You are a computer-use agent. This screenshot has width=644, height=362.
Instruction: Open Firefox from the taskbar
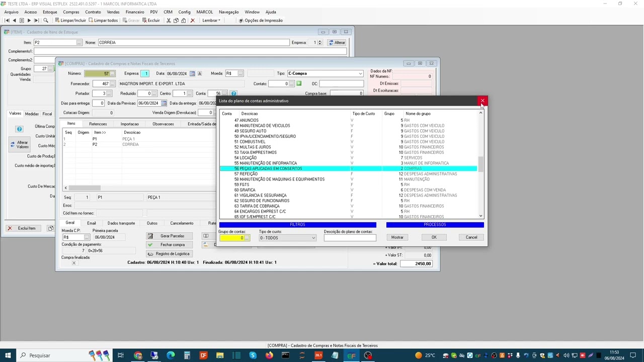tap(269, 355)
